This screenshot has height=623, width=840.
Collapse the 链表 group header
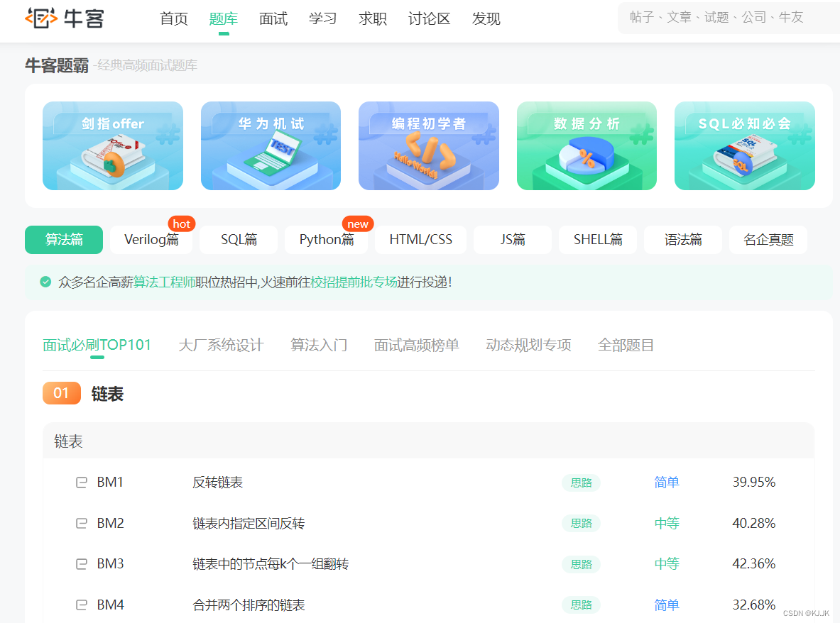tap(428, 441)
